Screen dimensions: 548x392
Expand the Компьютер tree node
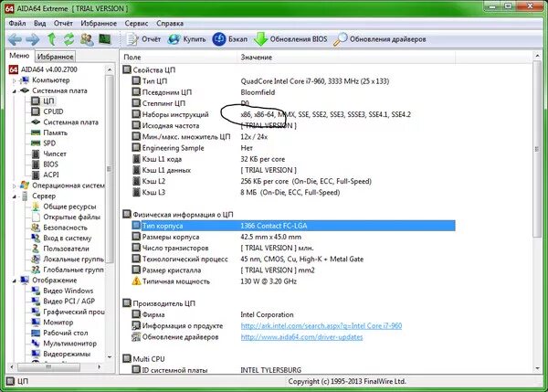pyautogui.click(x=15, y=80)
